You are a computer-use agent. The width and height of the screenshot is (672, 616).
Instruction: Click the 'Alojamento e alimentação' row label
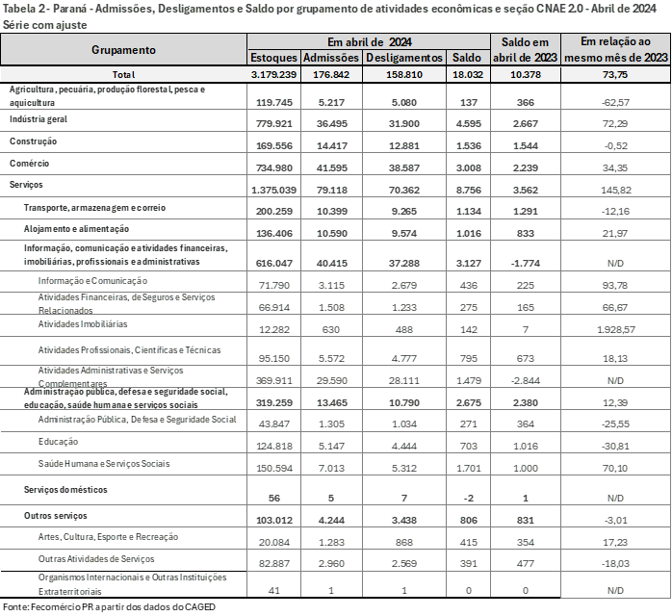[77, 229]
